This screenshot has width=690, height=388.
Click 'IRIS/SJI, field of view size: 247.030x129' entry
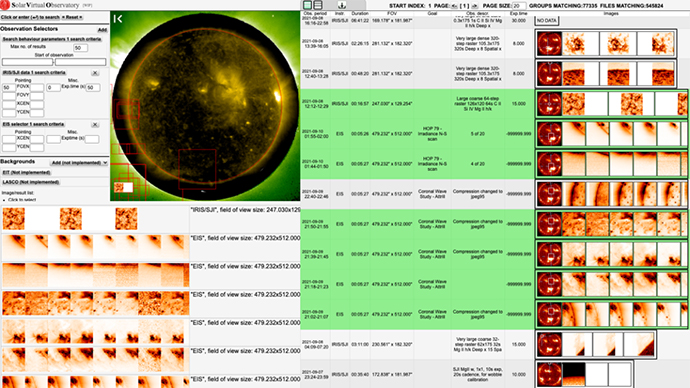pyautogui.click(x=245, y=210)
